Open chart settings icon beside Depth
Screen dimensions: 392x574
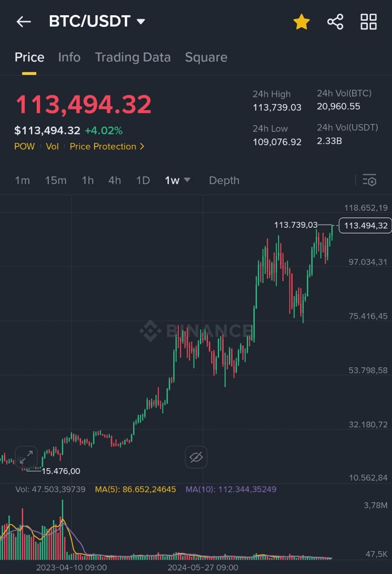pos(370,180)
